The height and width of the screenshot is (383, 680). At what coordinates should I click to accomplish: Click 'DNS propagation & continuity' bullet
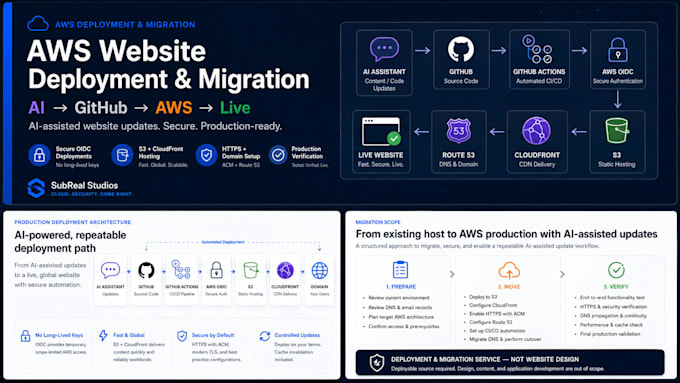point(613,316)
